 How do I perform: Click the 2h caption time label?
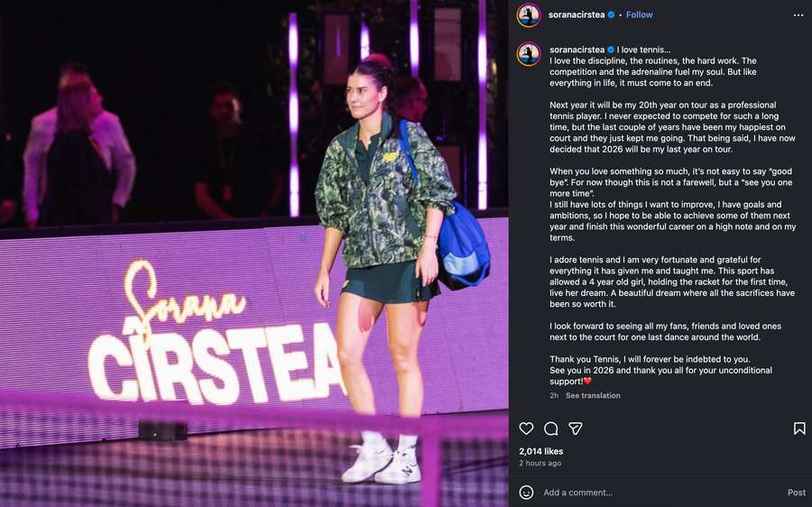[x=554, y=395]
